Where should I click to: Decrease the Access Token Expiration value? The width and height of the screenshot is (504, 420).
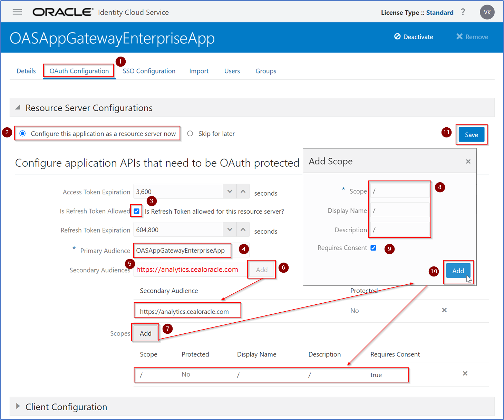230,192
